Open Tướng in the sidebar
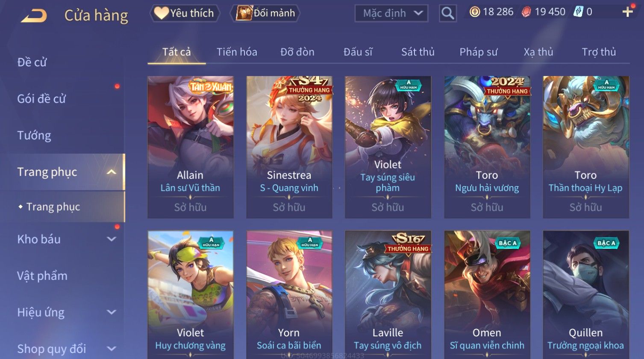 coord(34,135)
